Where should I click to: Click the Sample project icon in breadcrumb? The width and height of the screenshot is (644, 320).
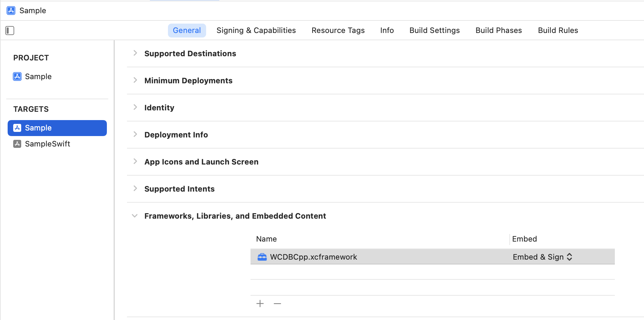point(11,10)
